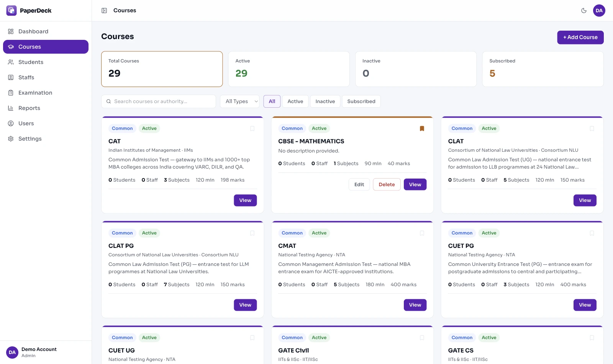Image resolution: width=613 pixels, height=364 pixels.
Task: Click the Dashboard grid icon
Action: pyautogui.click(x=11, y=31)
